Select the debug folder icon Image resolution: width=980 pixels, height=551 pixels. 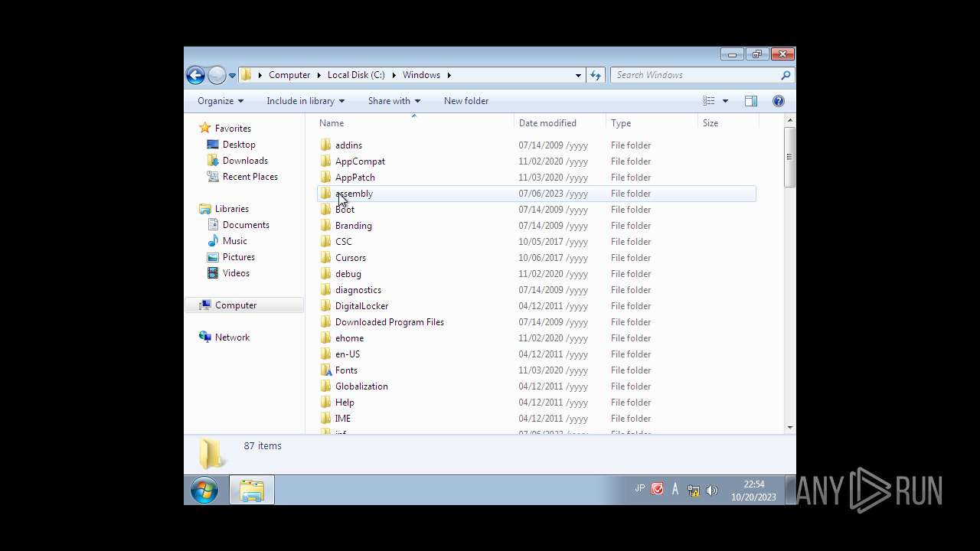tap(325, 274)
